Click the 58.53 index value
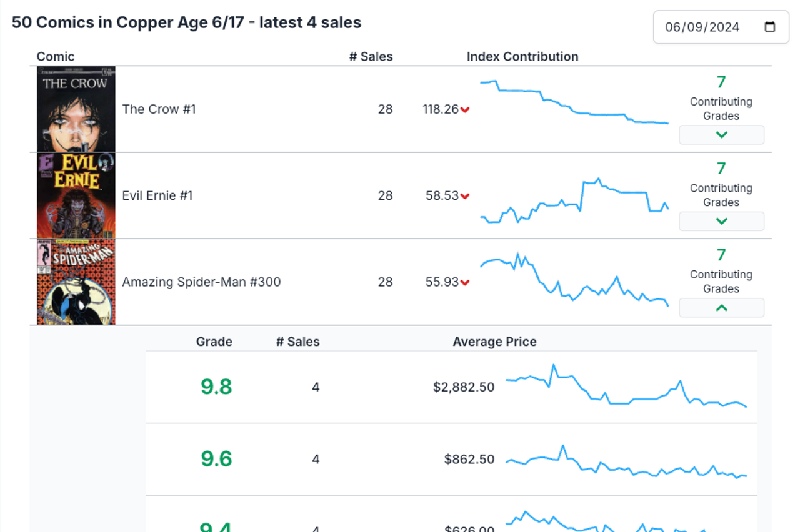The image size is (800, 532). pyautogui.click(x=442, y=195)
